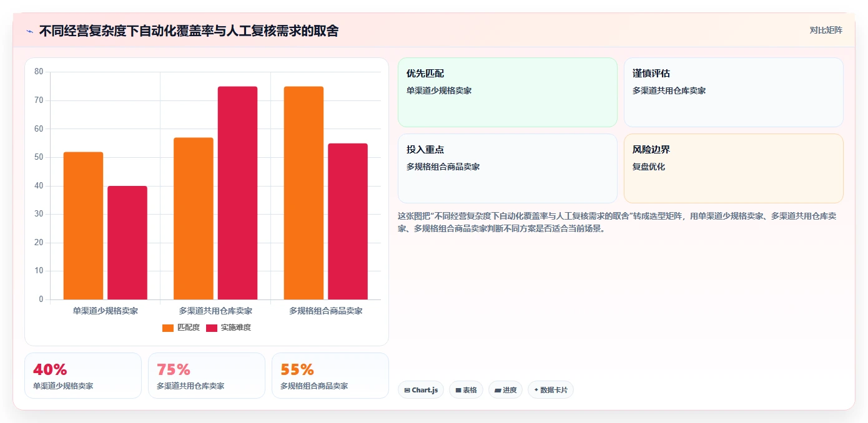Click 多渠道共用仓库卖家 text in 谨慎评估 card

pos(669,90)
